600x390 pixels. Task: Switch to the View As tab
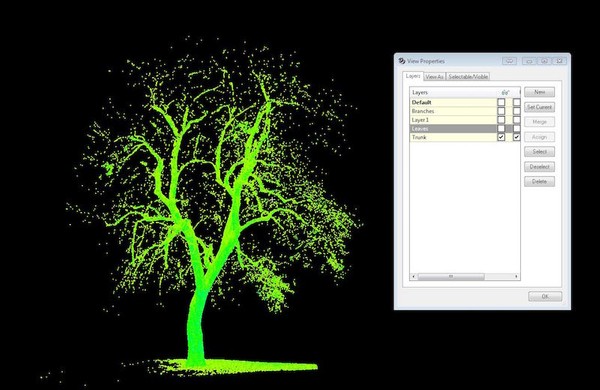coord(434,77)
